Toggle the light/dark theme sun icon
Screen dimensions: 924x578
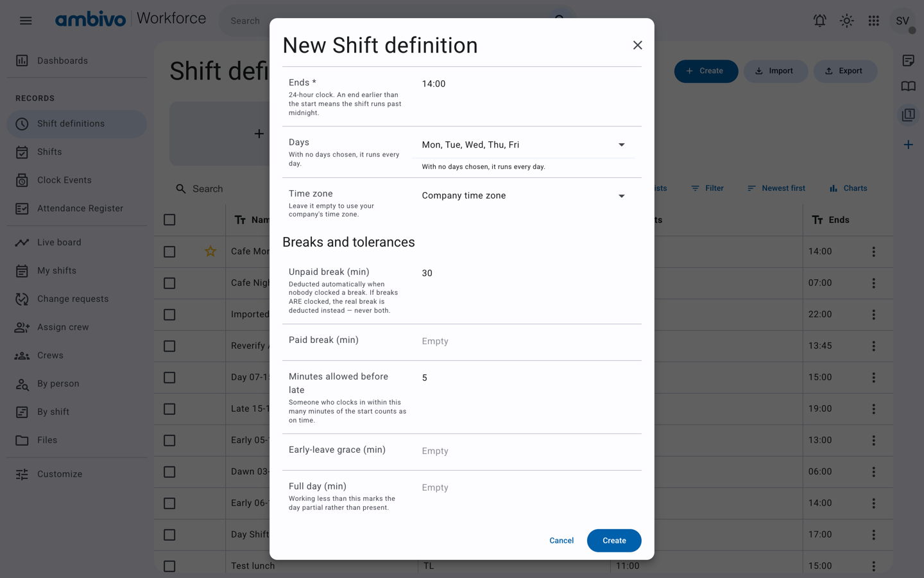pos(847,21)
